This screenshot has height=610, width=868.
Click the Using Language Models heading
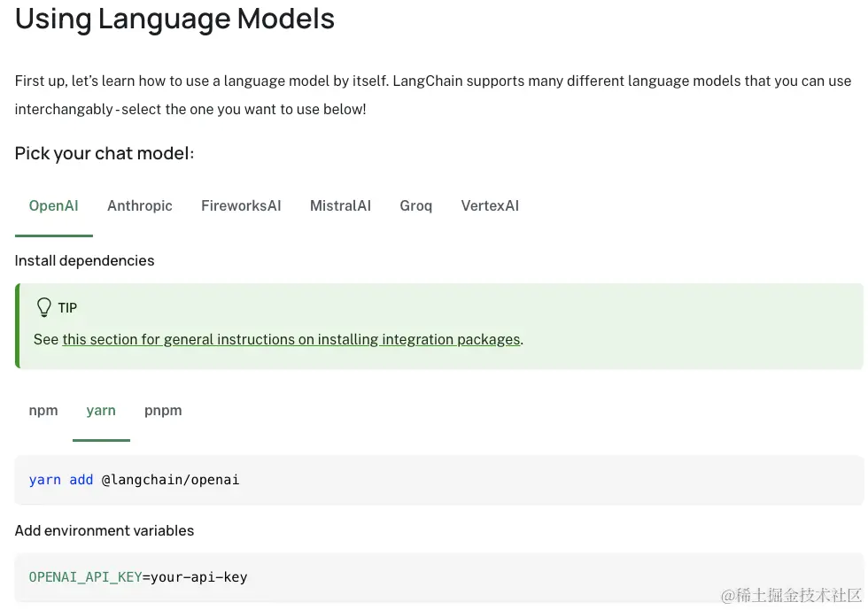[174, 19]
